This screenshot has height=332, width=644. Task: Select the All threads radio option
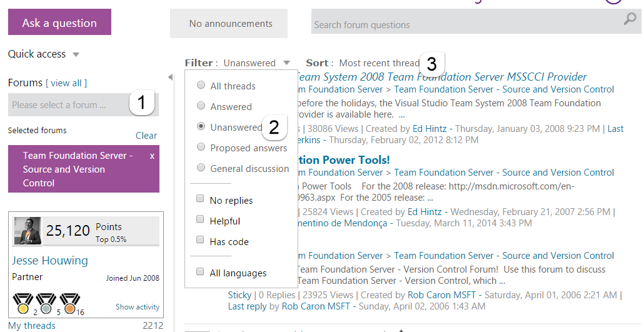(x=201, y=85)
